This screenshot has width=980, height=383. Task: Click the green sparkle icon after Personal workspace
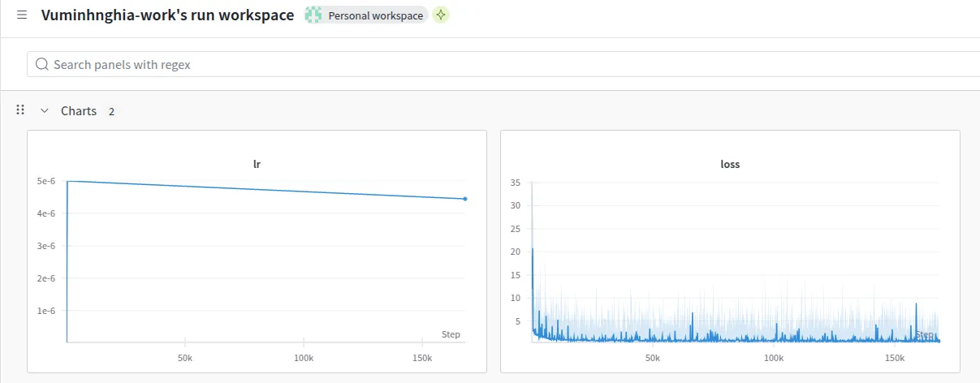pyautogui.click(x=440, y=15)
